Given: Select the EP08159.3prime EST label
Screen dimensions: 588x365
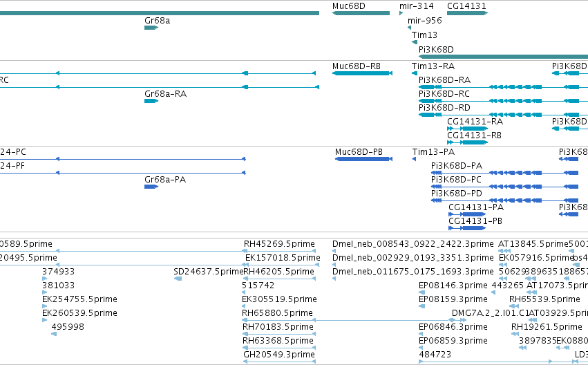Looking at the screenshot, I should coord(453,299).
